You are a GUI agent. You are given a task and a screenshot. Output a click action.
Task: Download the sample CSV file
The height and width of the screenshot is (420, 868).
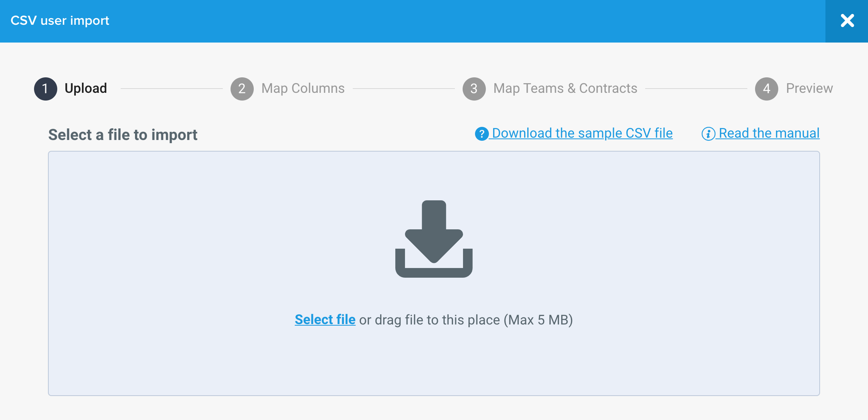[582, 133]
